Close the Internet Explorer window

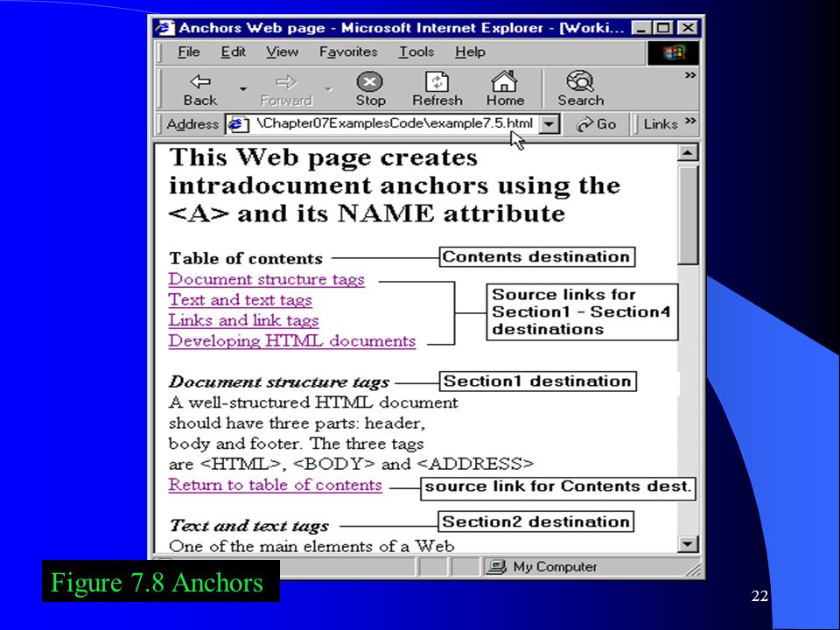click(x=688, y=28)
